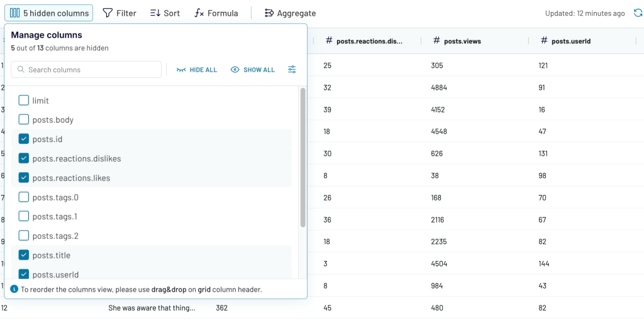Uncheck the posts.reactions.dislikes checkbox

[x=24, y=158]
